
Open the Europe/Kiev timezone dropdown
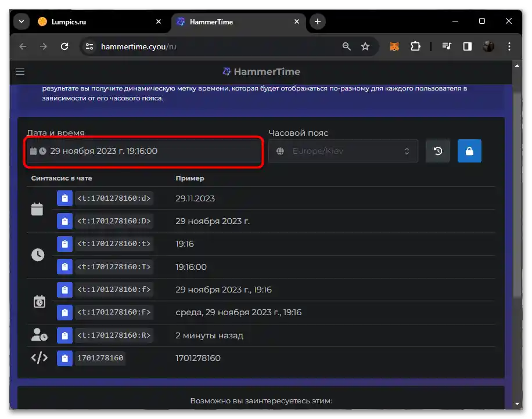[343, 151]
